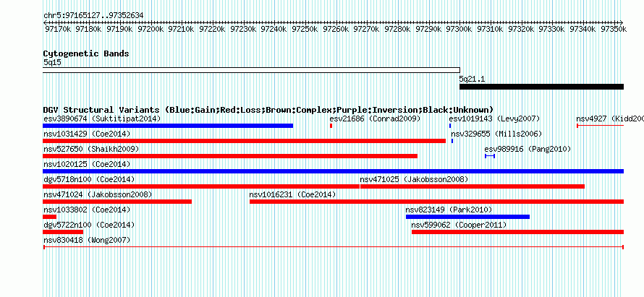The width and height of the screenshot is (644, 297).
Task: Select the black 5q21.1 cytogenetic band
Action: (541, 87)
